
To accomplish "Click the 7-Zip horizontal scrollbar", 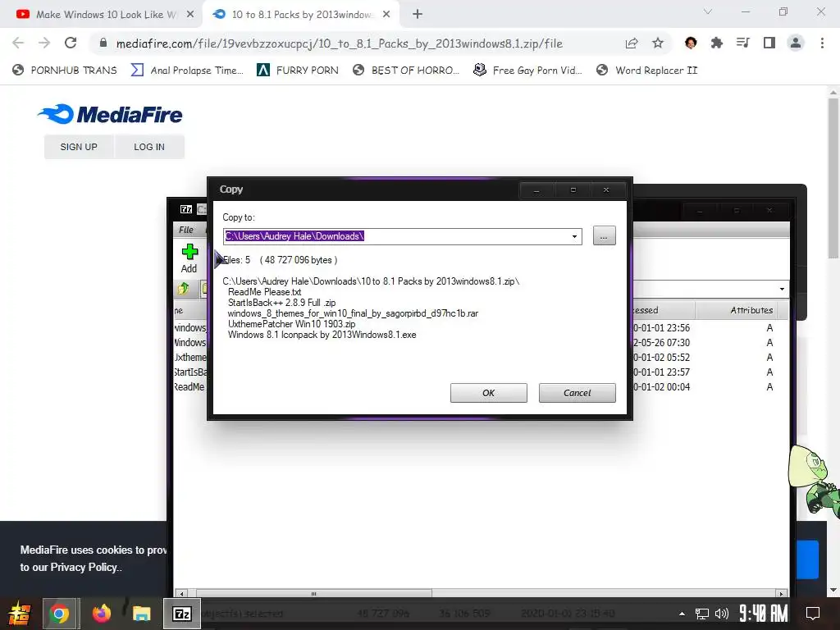I will (x=313, y=593).
